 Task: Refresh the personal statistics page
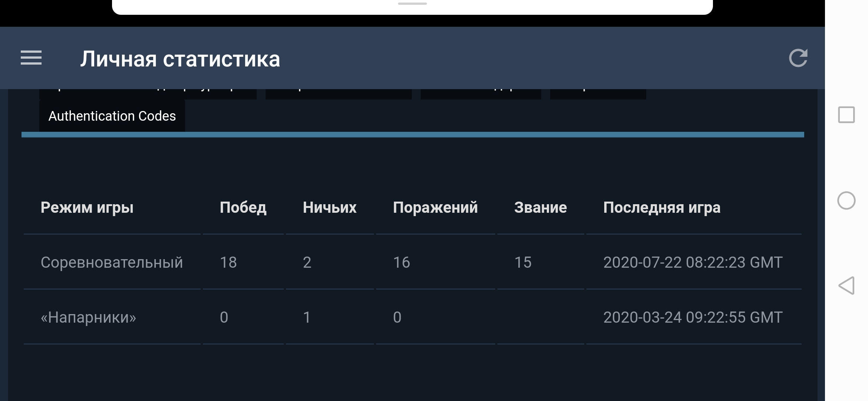[x=798, y=58]
